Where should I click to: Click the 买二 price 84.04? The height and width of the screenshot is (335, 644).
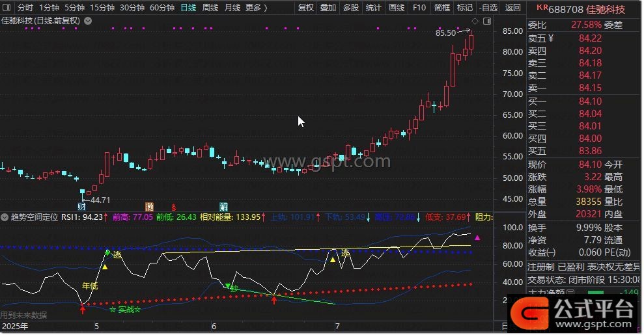coord(590,113)
